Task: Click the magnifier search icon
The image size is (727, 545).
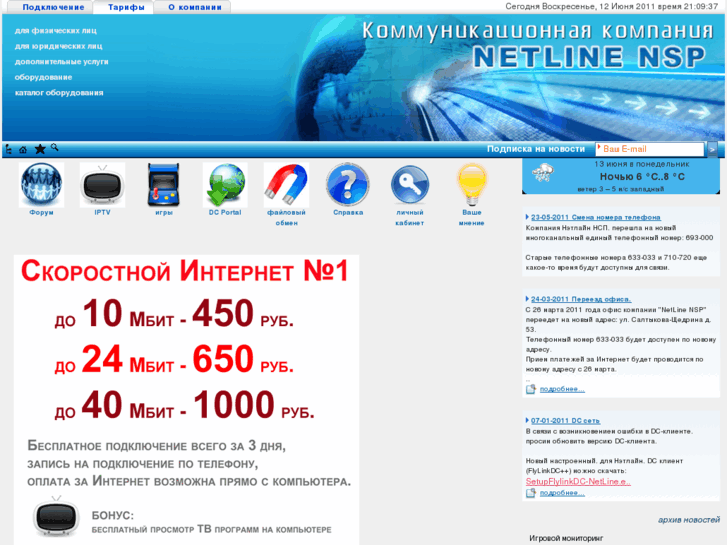Action: pyautogui.click(x=55, y=147)
